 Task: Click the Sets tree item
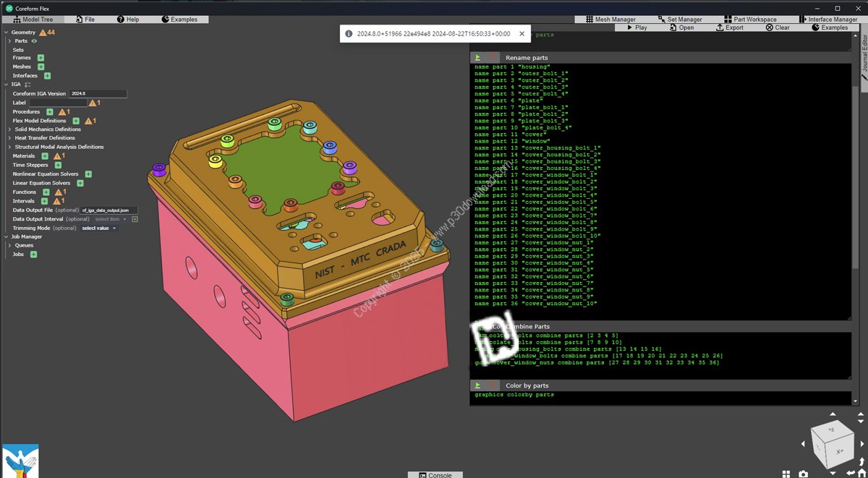(x=18, y=50)
